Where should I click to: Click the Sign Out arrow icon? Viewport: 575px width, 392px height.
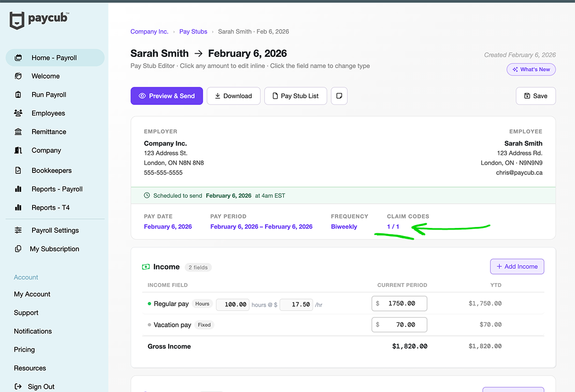18,387
